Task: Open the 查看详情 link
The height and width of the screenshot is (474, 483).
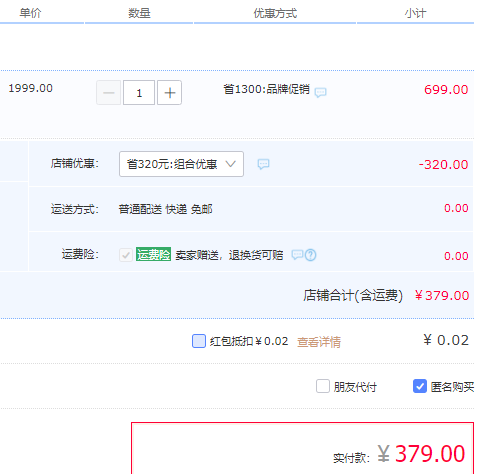Action: [319, 342]
